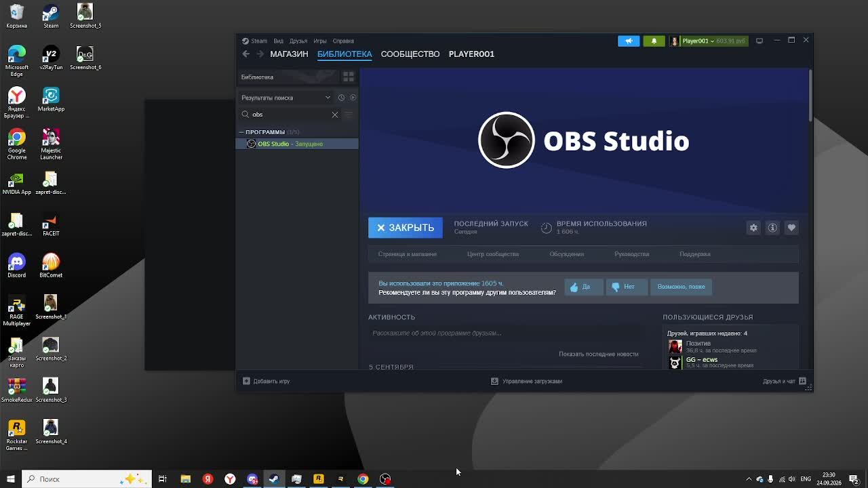868x488 pixels.
Task: Open Страница в магазине link
Action: point(408,254)
